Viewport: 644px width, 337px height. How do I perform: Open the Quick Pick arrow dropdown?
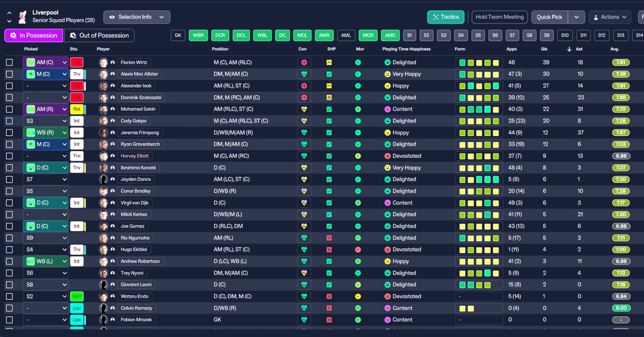click(x=577, y=17)
